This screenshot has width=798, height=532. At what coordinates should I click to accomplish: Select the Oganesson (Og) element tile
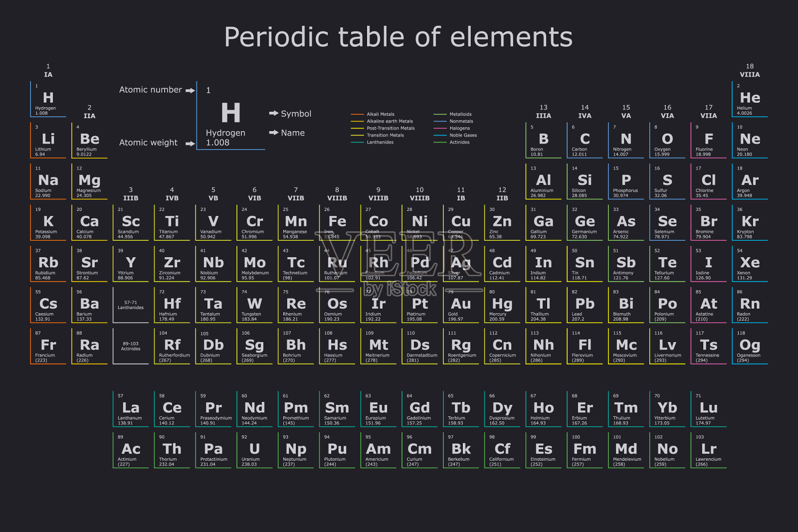click(750, 346)
